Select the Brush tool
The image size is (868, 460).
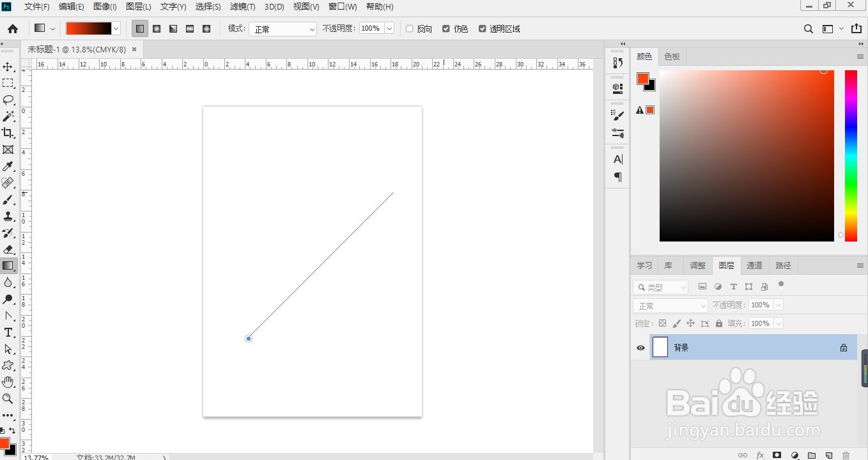click(x=8, y=200)
